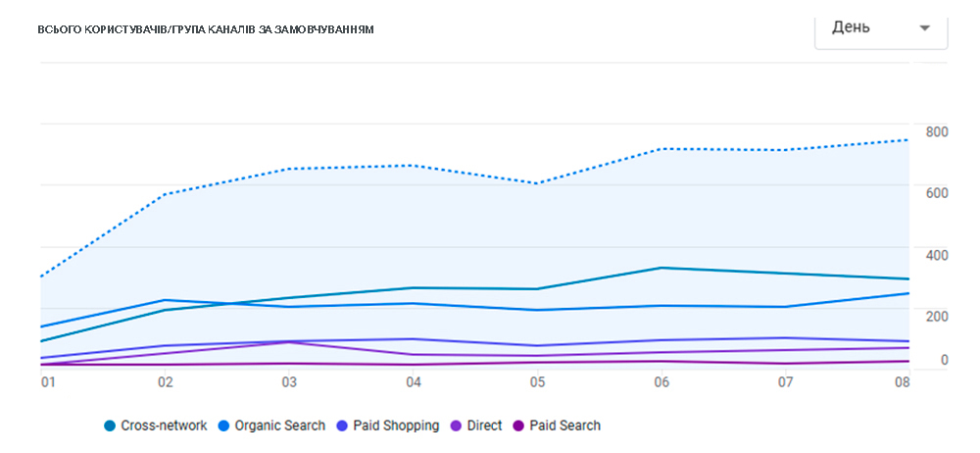
Task: Click the 200 value on the y-axis
Action: coord(936,315)
